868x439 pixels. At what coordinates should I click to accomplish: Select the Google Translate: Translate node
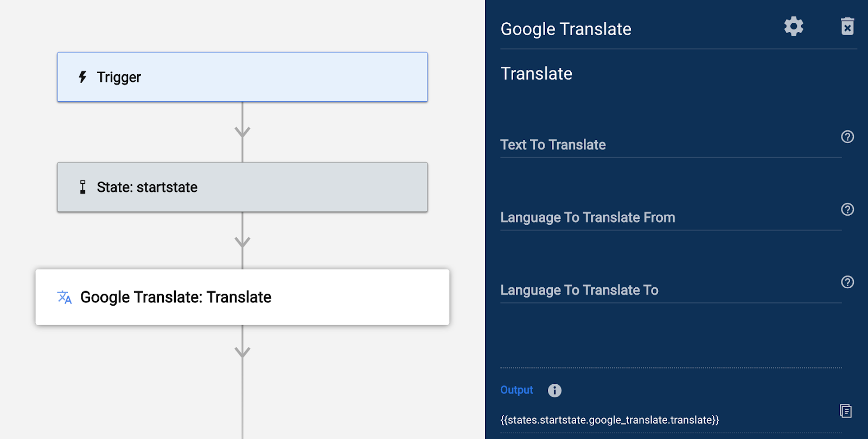pyautogui.click(x=242, y=297)
